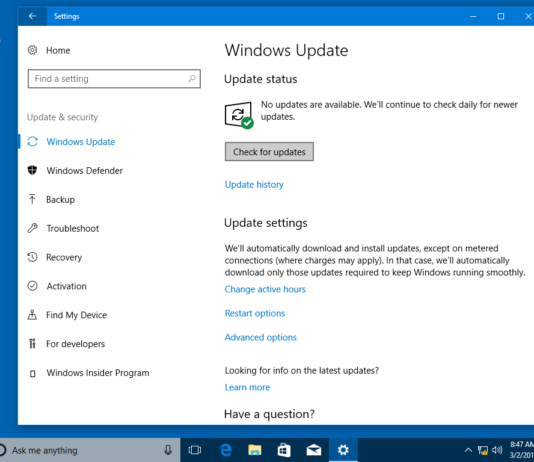Open the Mail app from the taskbar

coord(314,450)
